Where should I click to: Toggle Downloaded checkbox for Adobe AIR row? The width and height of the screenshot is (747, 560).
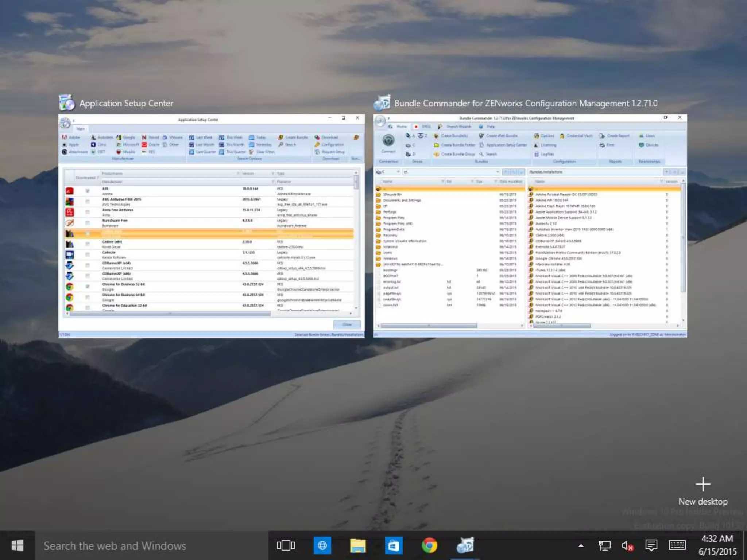click(88, 191)
